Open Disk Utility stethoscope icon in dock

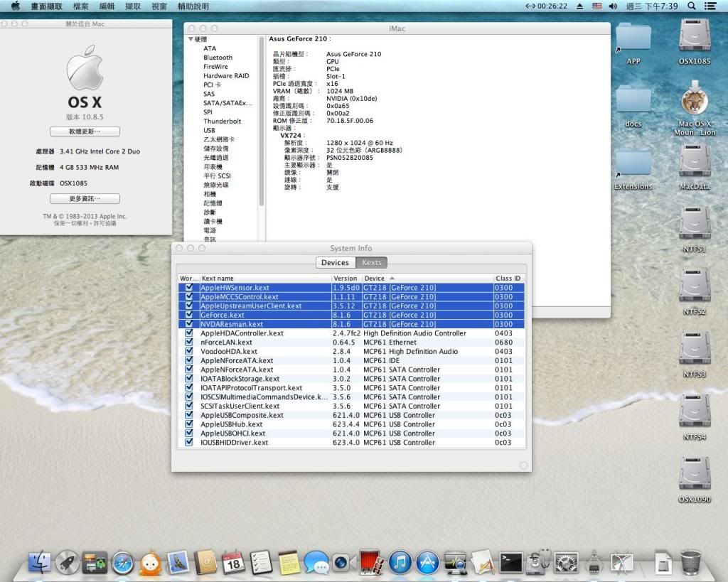539,562
